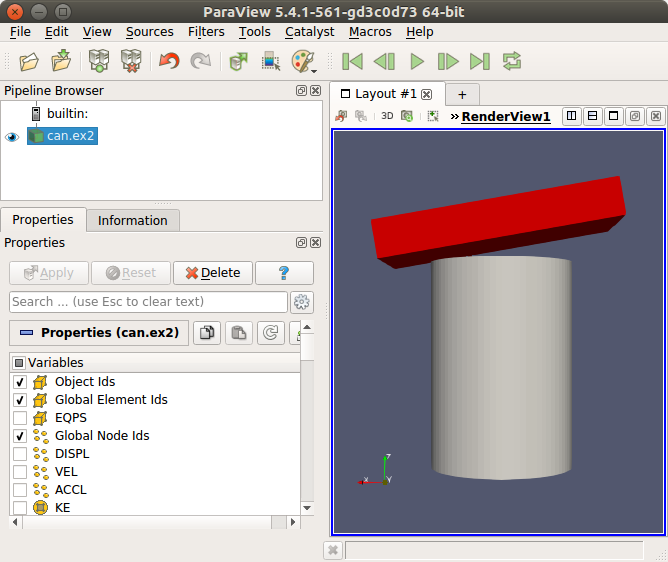Viewport: 668px width, 562px height.
Task: Jump to the first frame
Action: 352,61
